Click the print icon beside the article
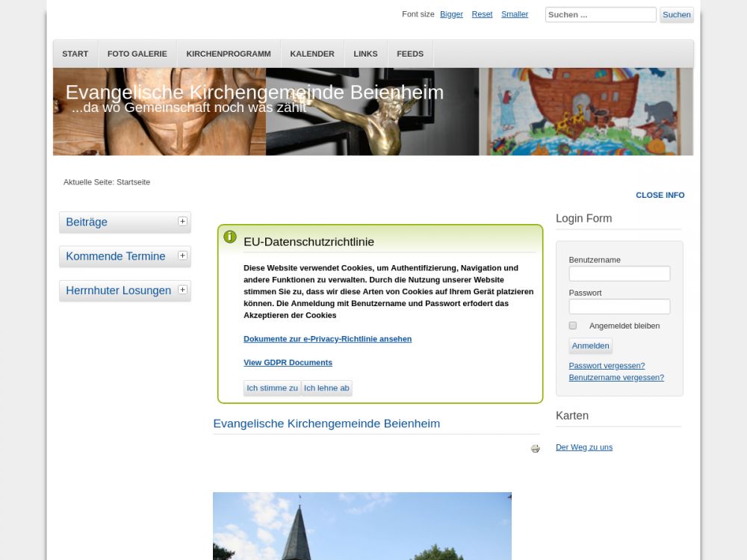747x560 pixels. click(535, 449)
